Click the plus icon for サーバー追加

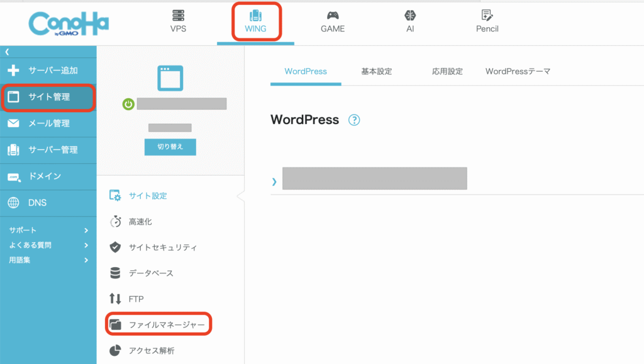click(x=13, y=71)
